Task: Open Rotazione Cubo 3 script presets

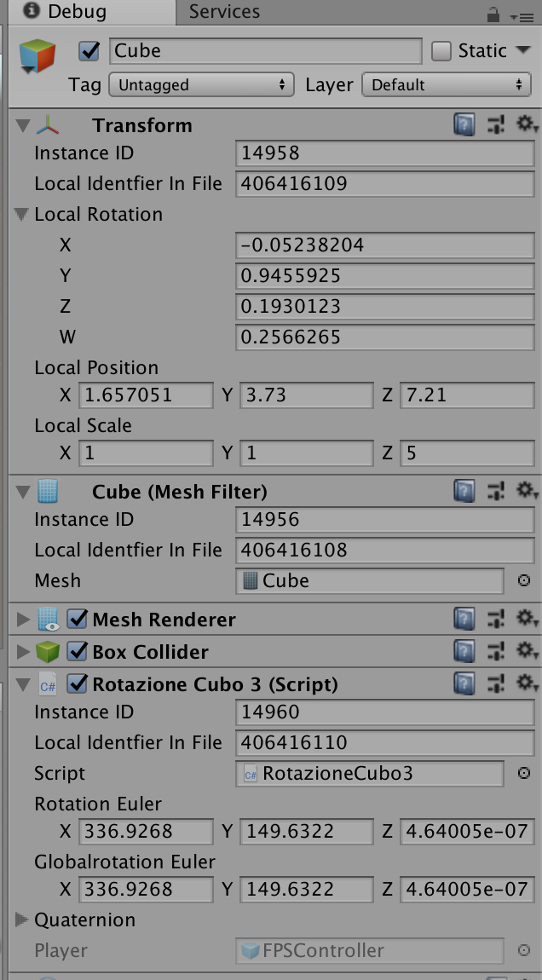Action: (495, 684)
